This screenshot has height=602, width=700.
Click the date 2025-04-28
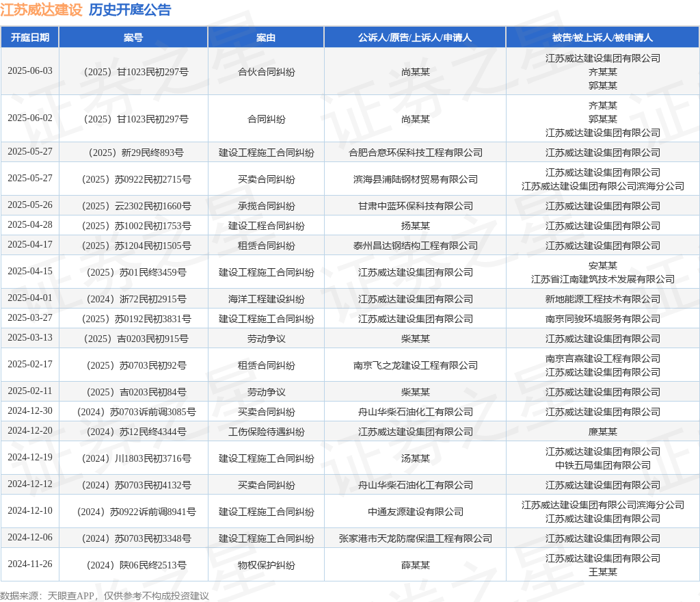pyautogui.click(x=30, y=225)
